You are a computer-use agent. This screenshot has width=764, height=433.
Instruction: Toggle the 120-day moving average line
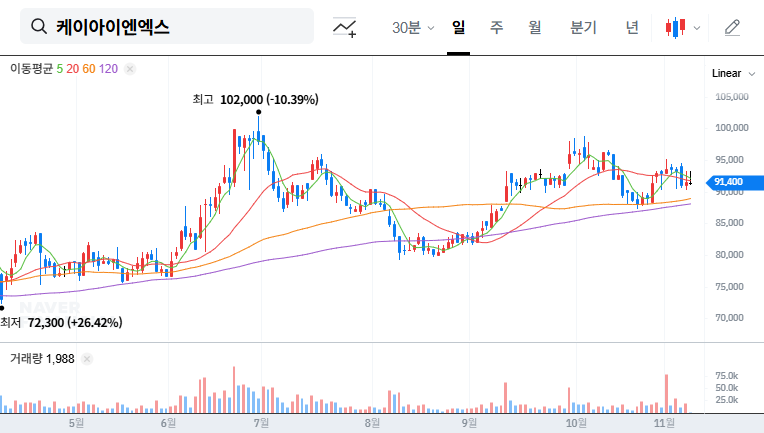pyautogui.click(x=109, y=69)
